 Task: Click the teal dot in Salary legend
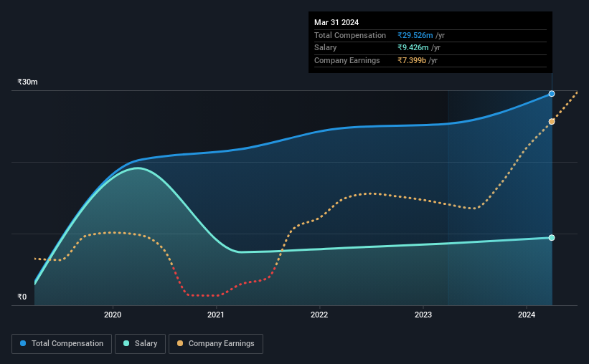coord(126,343)
